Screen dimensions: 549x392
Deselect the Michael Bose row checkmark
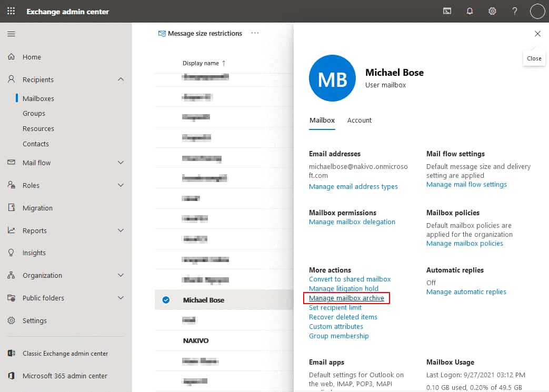[166, 299]
